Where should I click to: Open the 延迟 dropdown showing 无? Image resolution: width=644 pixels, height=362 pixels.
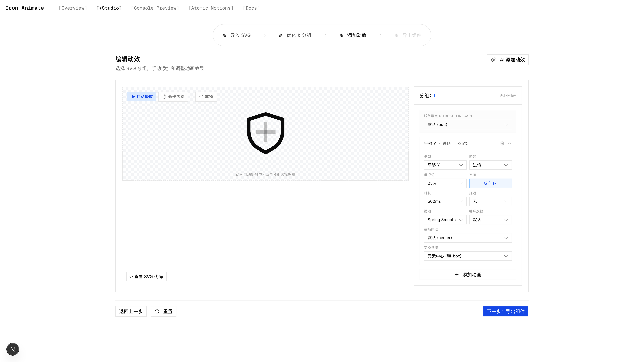pos(490,201)
